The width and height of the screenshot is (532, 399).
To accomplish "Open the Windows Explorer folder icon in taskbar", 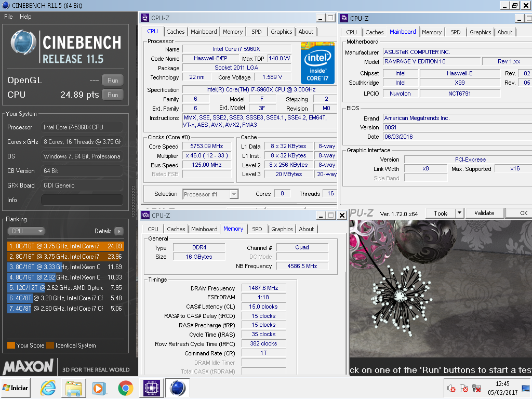I will pyautogui.click(x=74, y=388).
